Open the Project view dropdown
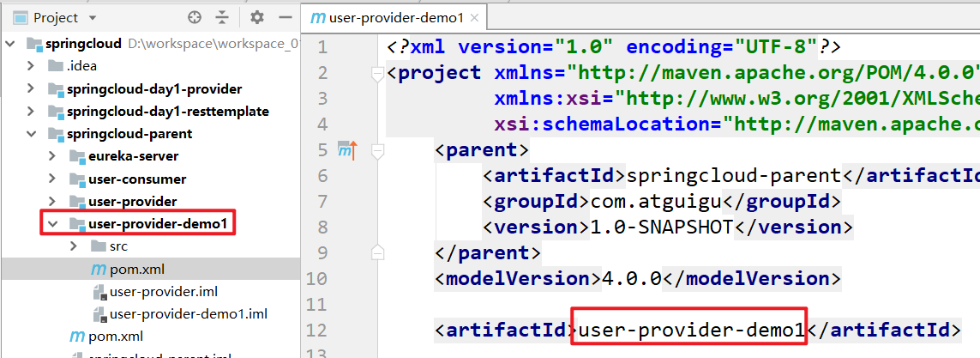980x358 pixels. click(x=92, y=18)
